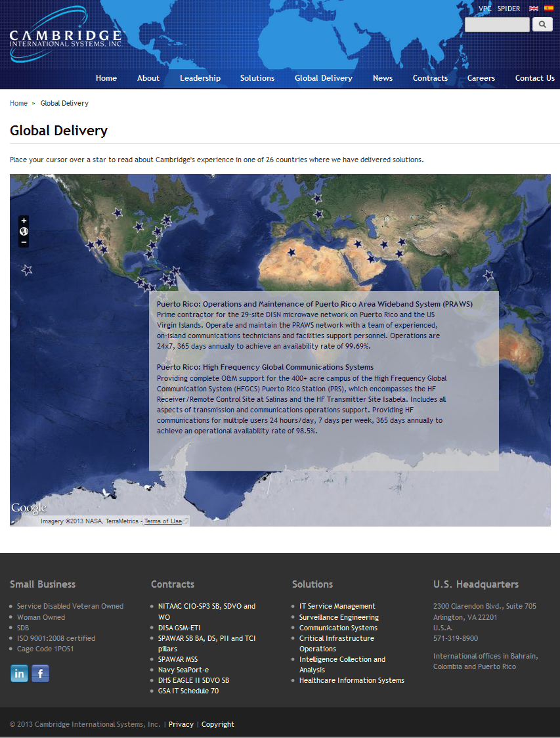
Task: Select the star over Algeria in North Africa
Action: pos(291,253)
